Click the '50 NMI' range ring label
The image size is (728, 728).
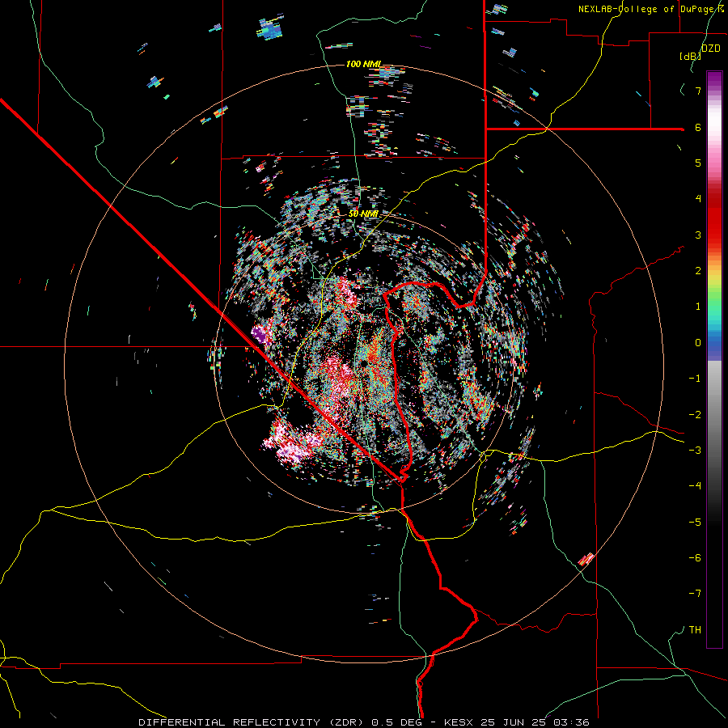(363, 214)
